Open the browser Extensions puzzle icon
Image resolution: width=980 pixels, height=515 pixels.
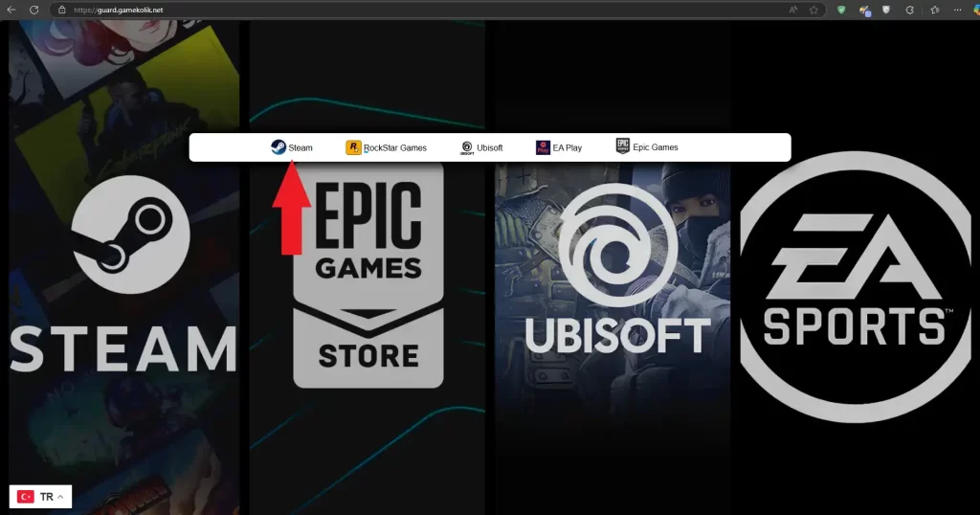(909, 10)
